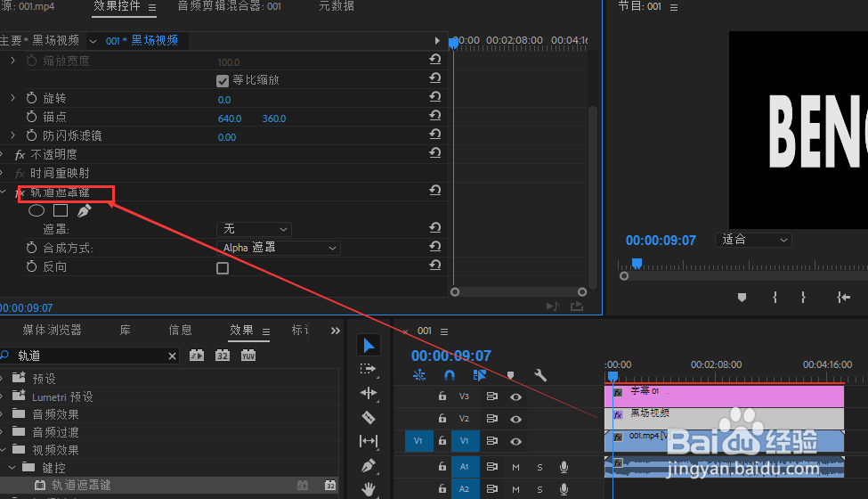Go to in point in program monitor
This screenshot has height=499, width=868.
(x=843, y=298)
